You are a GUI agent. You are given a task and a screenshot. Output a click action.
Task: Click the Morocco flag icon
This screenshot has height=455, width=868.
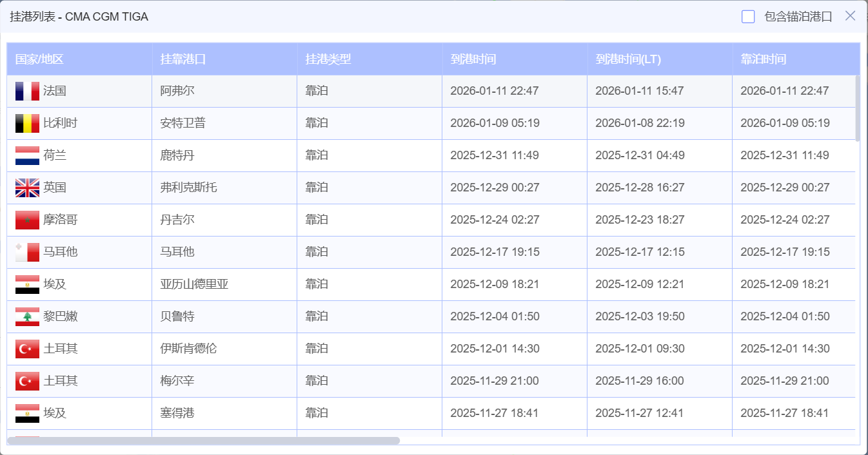pos(27,220)
